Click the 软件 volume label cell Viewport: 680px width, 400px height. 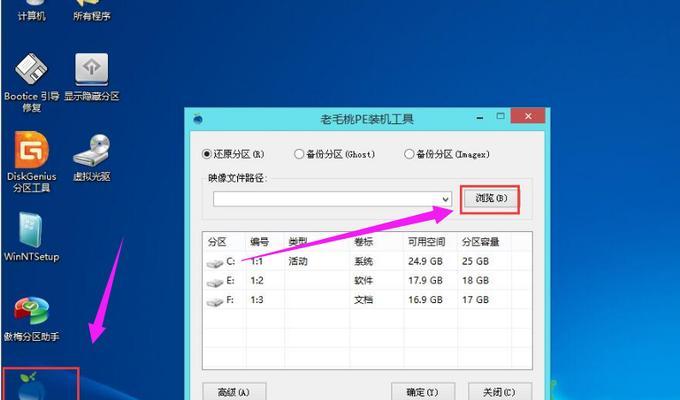pyautogui.click(x=363, y=281)
